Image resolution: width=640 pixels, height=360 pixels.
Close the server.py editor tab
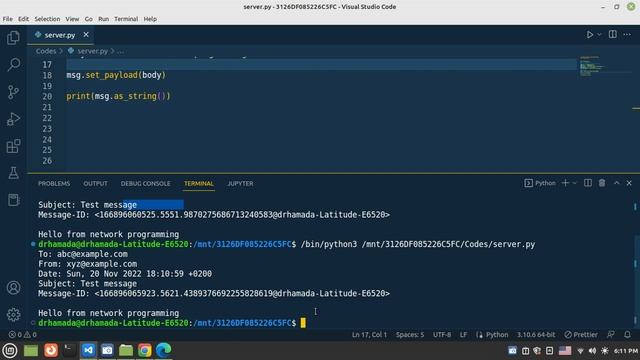point(86,35)
